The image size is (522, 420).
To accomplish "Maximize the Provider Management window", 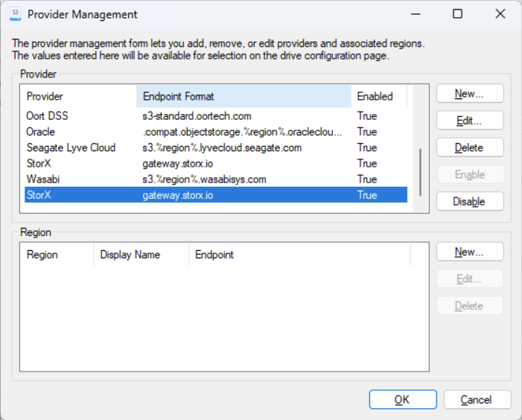I will (x=457, y=14).
